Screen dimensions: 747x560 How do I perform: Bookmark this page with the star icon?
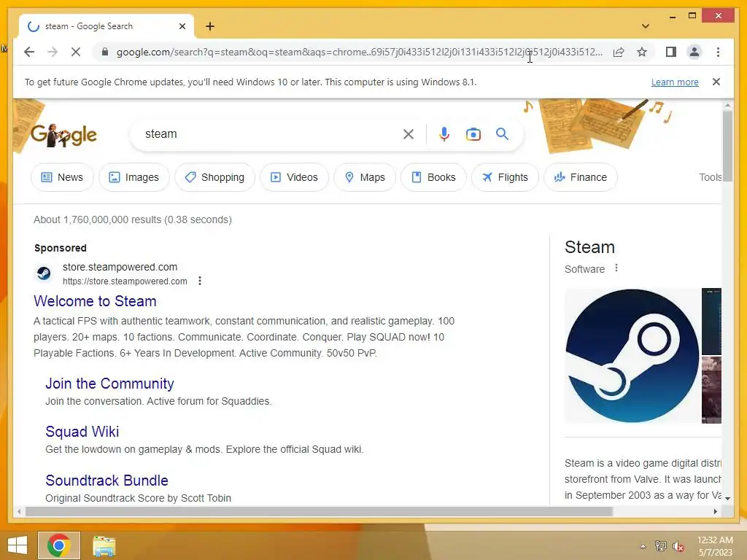642,52
